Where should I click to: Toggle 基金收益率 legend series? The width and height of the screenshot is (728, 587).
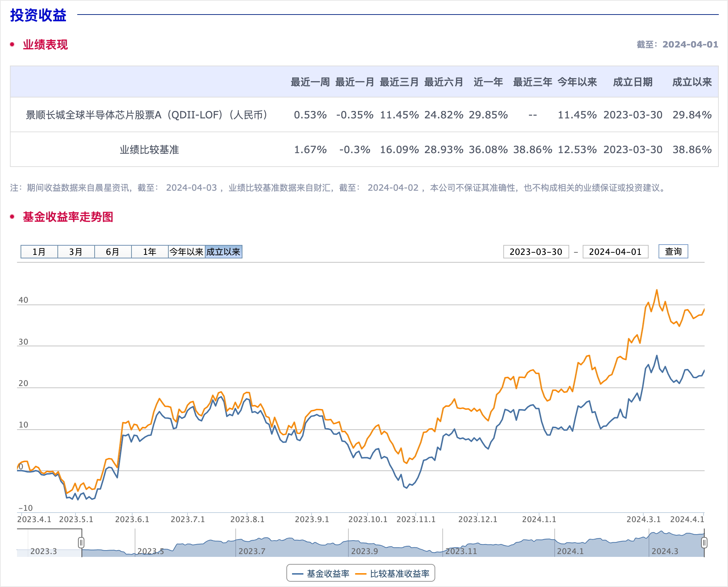point(328,574)
